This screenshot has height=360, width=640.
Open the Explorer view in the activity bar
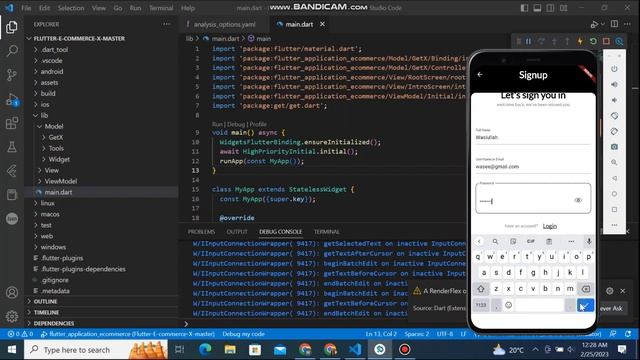(12, 27)
